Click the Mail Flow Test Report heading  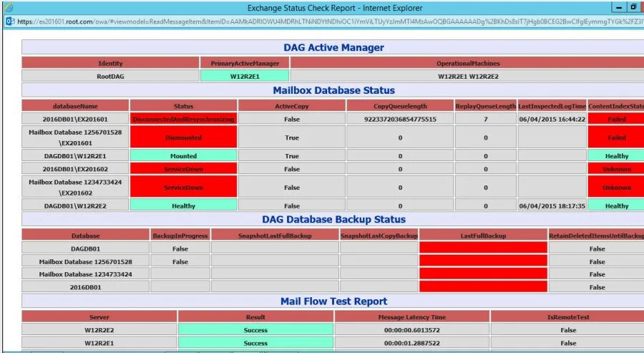click(x=333, y=301)
